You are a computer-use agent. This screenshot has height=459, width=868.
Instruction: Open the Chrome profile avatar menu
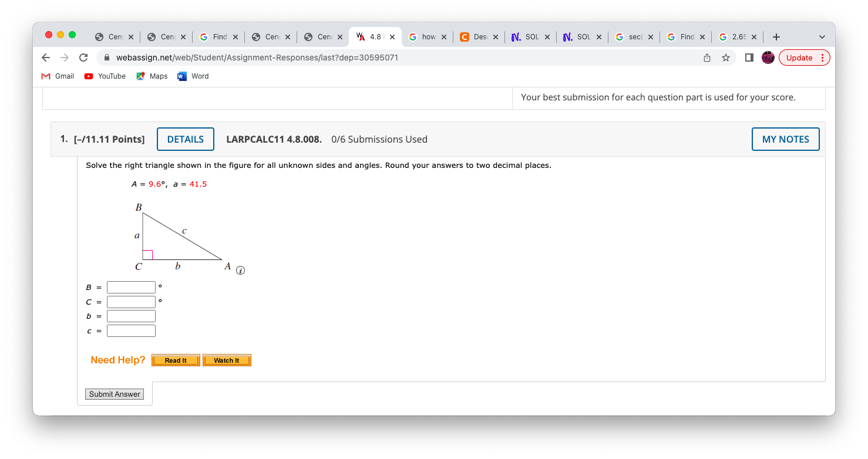click(768, 58)
